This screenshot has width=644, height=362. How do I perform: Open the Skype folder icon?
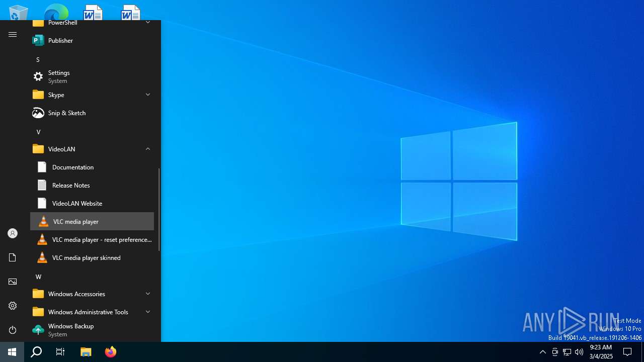tap(38, 95)
